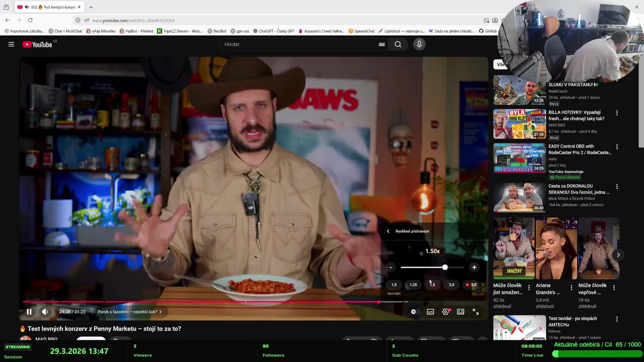Select the 1,5 speed preset
Viewport: 644px width, 362px height.
pyautogui.click(x=432, y=285)
